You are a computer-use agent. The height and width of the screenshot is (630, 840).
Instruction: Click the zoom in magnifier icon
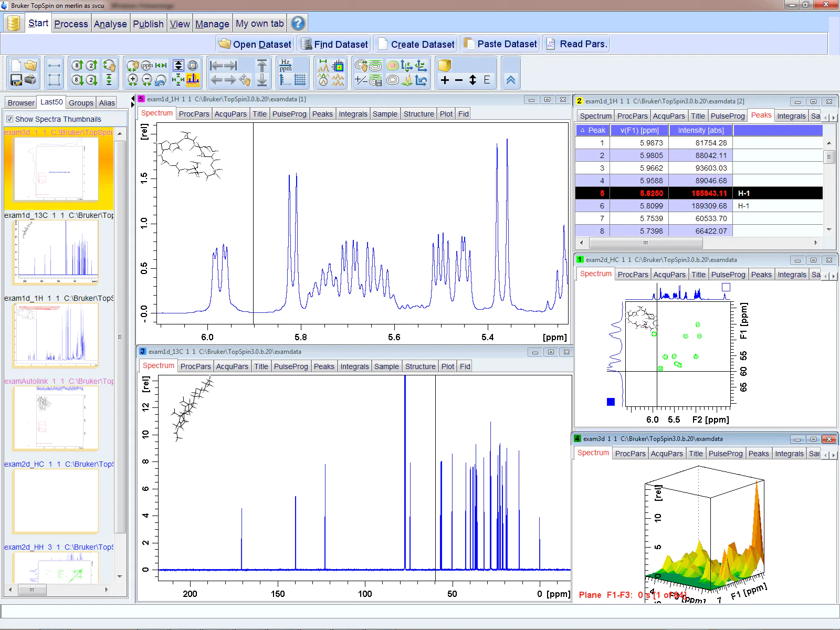pos(133,80)
